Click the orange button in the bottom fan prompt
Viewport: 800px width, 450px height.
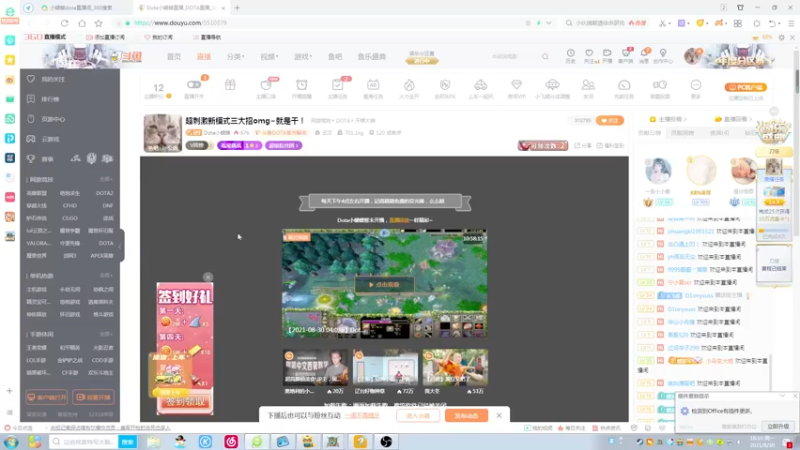click(x=466, y=416)
